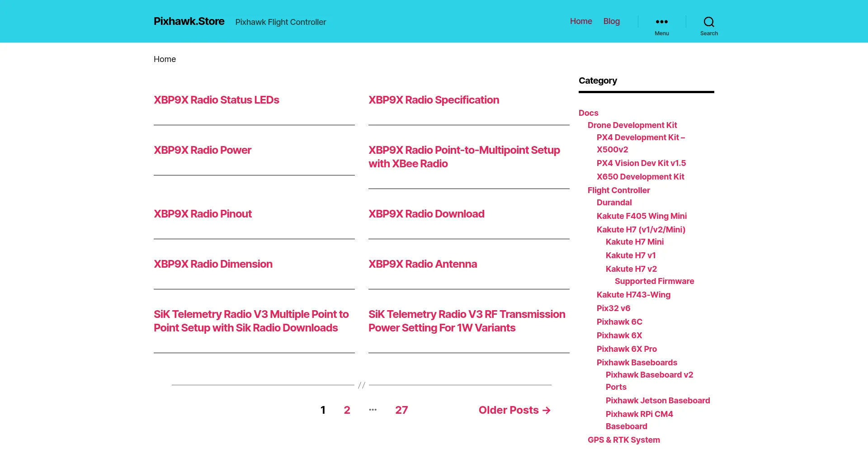Select Pixhawk 6C category
Image resolution: width=868 pixels, height=449 pixels.
click(619, 322)
